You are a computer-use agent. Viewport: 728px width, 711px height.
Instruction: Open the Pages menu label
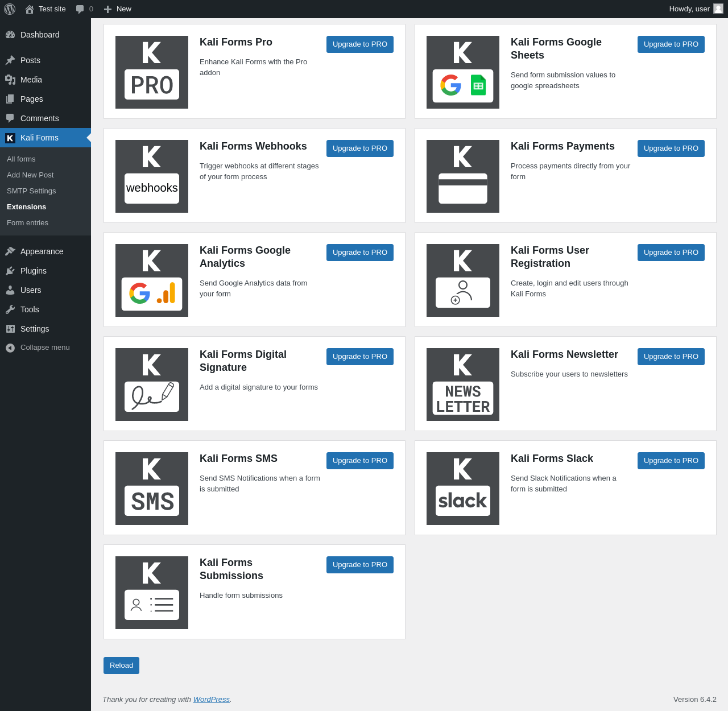coord(32,99)
